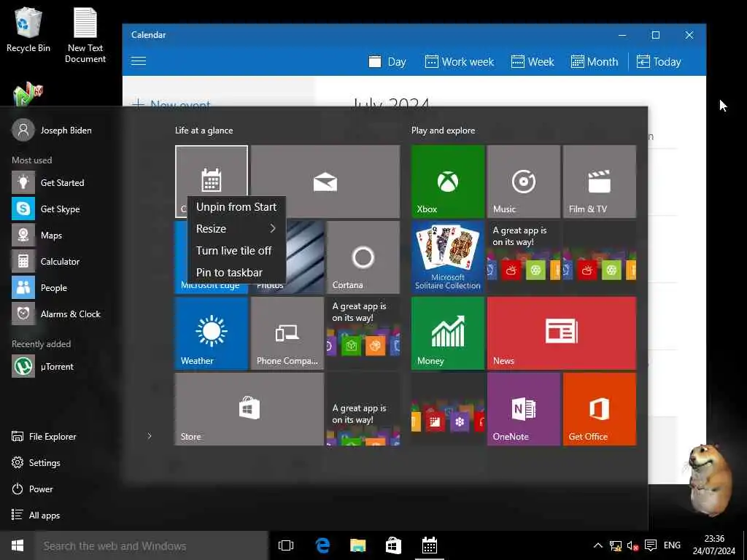Screen dimensions: 747x560
Task: Select the New Text Document desktop icon
Action: 85,35
